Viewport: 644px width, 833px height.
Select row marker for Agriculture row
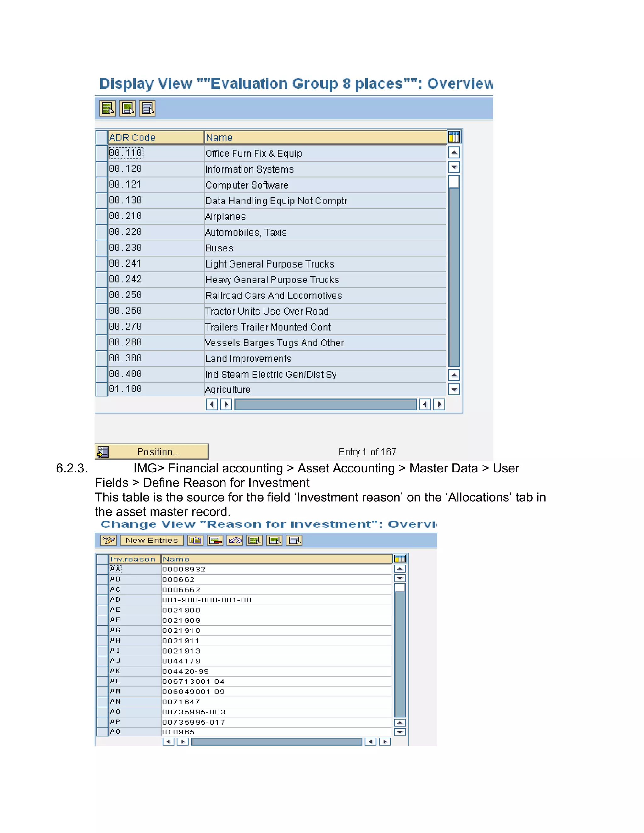coord(102,389)
